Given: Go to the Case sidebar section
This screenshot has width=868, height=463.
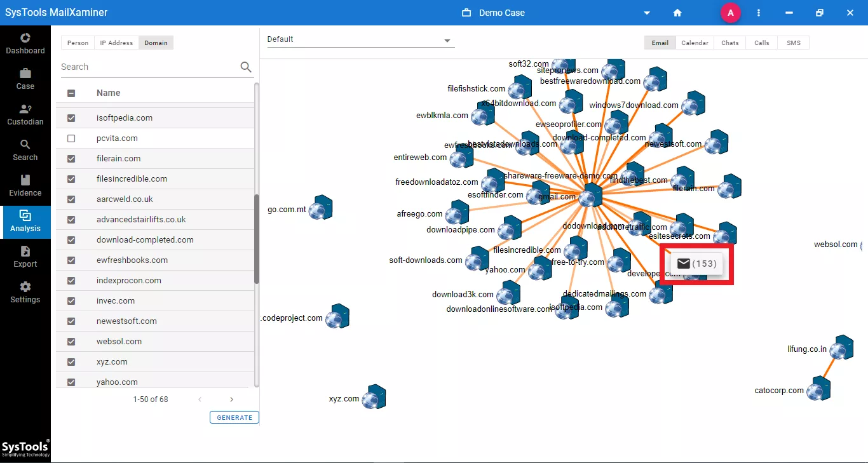Looking at the screenshot, I should (25, 79).
